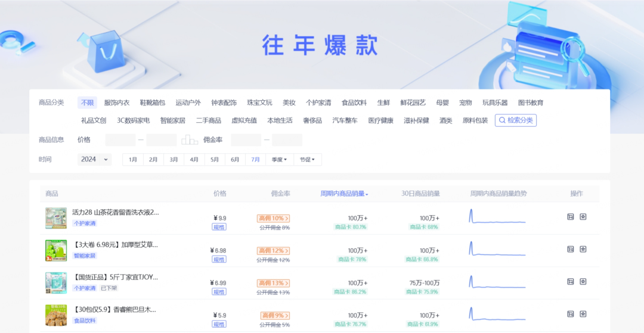Select the 宠物 category
The image size is (644, 333).
click(466, 102)
